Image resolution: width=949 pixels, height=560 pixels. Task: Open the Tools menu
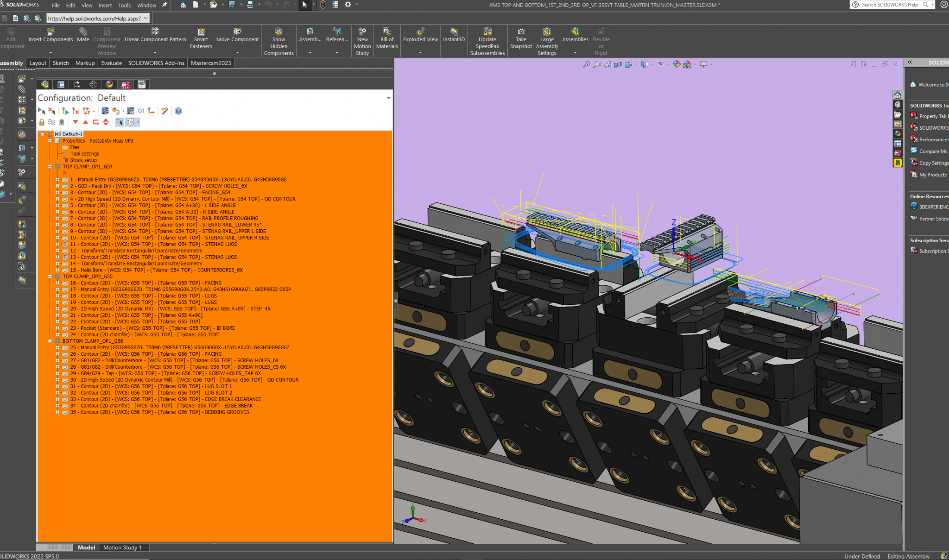tap(124, 6)
